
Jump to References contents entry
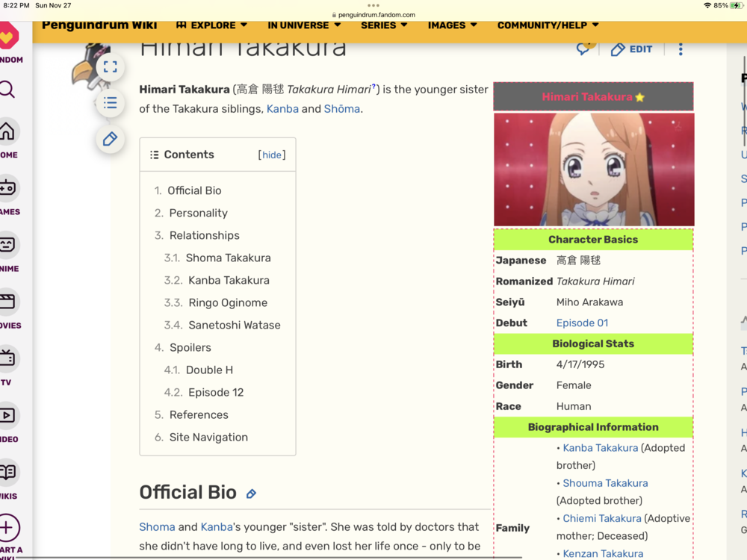(199, 414)
